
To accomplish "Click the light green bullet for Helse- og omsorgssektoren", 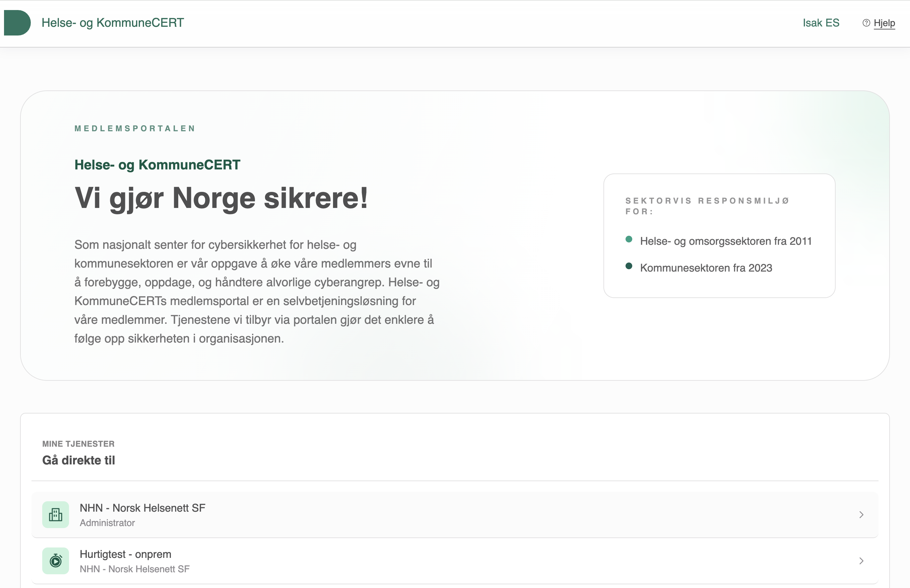I will pos(629,239).
